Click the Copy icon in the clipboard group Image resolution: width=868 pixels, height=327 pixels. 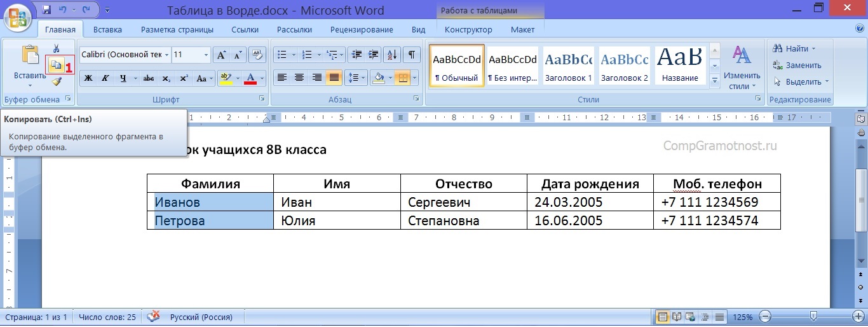click(x=56, y=65)
